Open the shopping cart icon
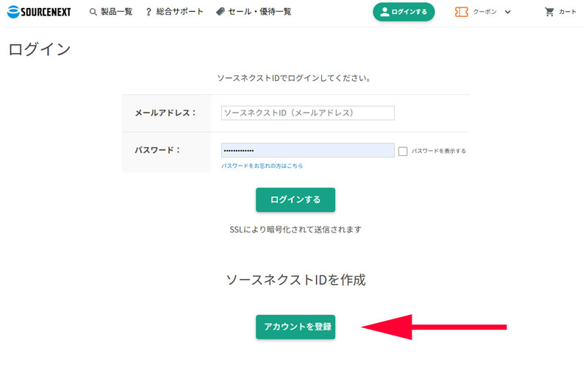588x368 pixels. pyautogui.click(x=549, y=12)
